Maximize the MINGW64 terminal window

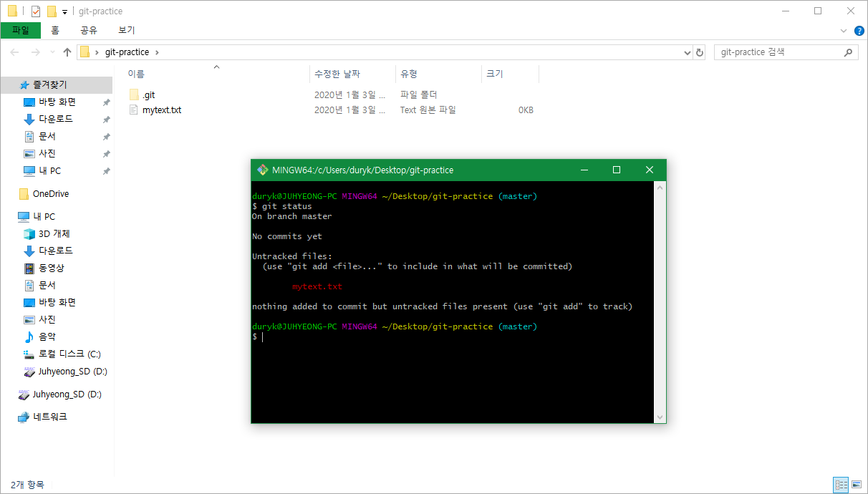617,170
